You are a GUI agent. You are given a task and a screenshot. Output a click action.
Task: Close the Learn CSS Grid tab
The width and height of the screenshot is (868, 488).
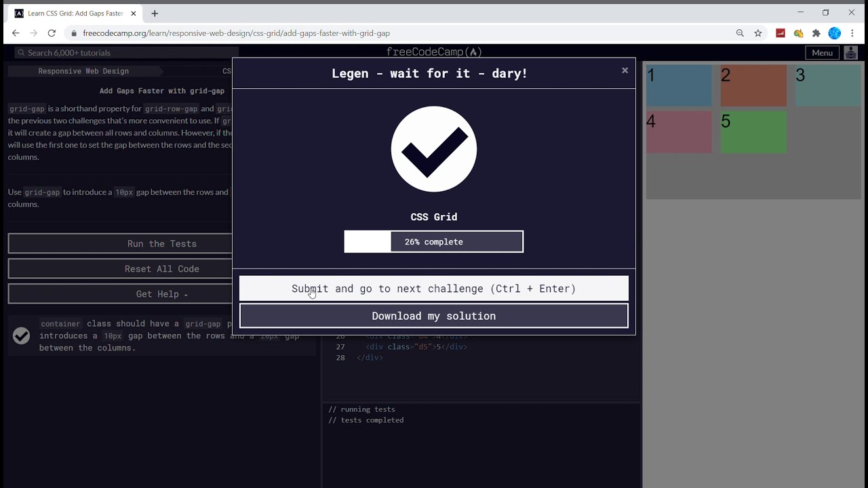(134, 13)
